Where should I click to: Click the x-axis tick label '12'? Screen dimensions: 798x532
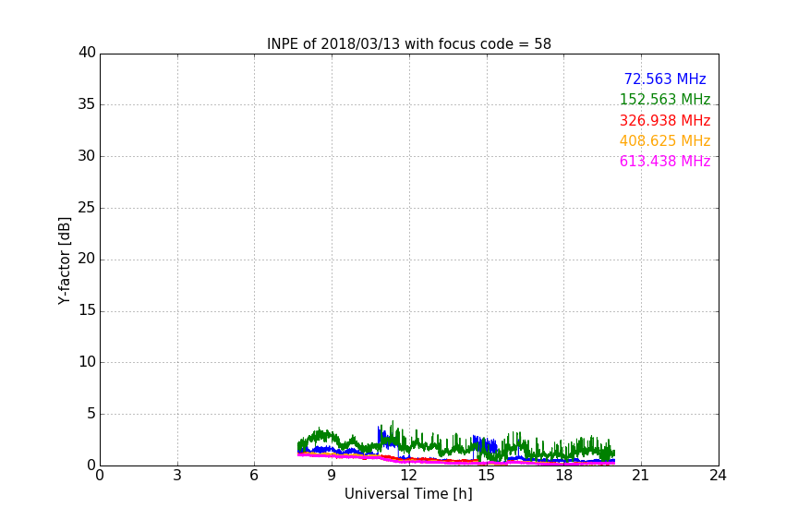[408, 476]
